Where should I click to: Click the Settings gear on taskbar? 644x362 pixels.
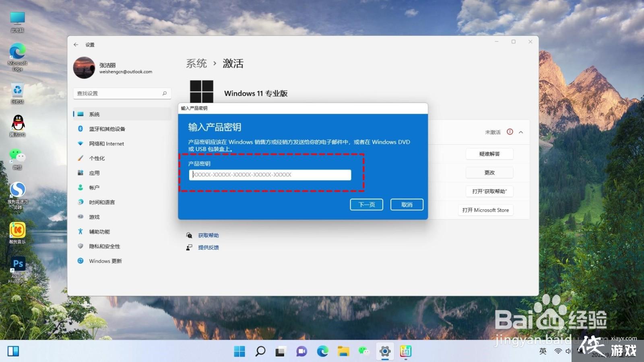(385, 351)
